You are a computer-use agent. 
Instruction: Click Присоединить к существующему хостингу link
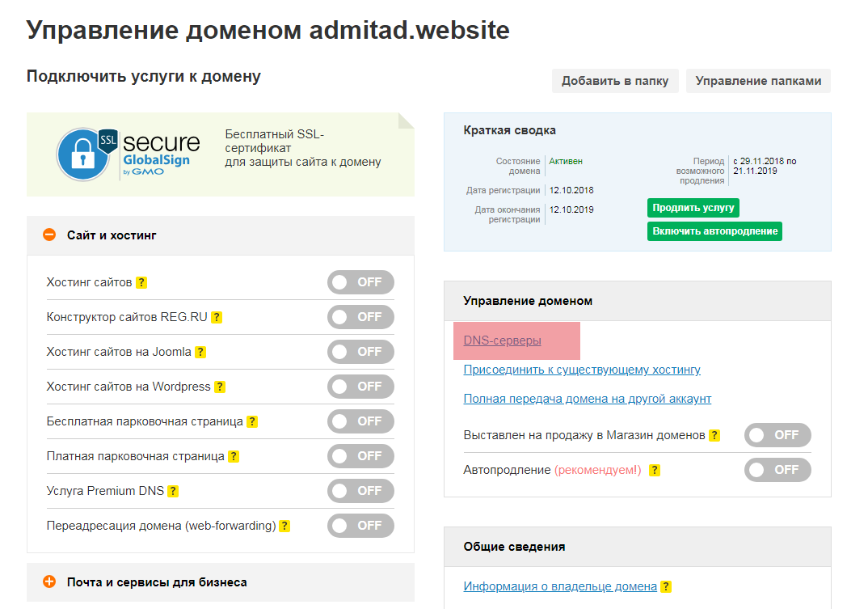[x=582, y=370]
